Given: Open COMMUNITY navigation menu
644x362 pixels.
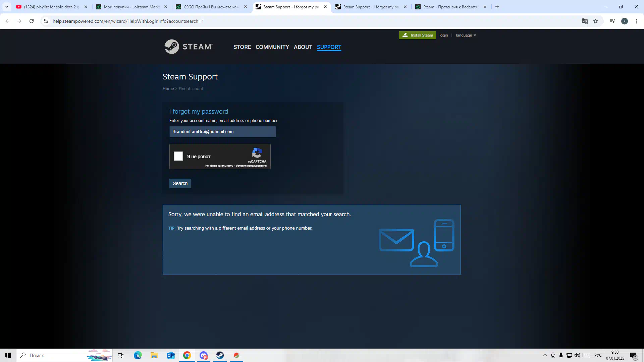Looking at the screenshot, I should click(x=272, y=47).
